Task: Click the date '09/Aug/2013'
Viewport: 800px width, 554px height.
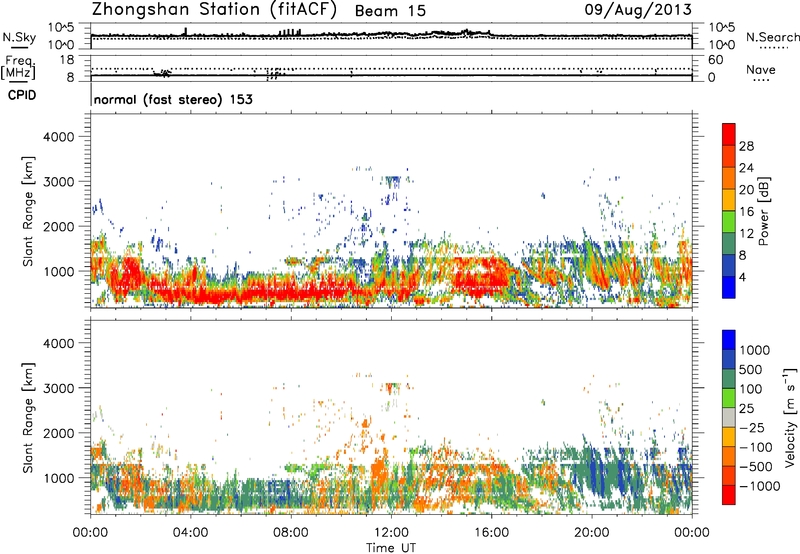Action: [x=638, y=10]
